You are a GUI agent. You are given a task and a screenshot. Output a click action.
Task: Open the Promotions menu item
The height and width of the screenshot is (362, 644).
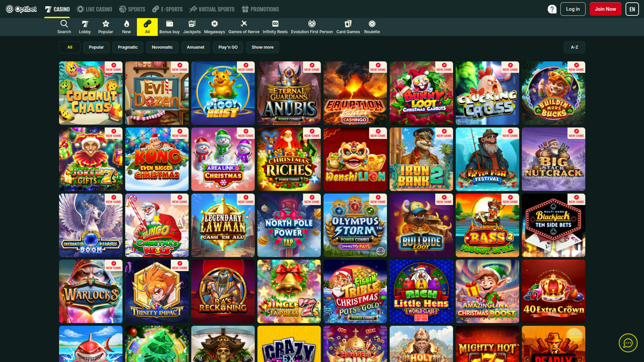pyautogui.click(x=261, y=9)
